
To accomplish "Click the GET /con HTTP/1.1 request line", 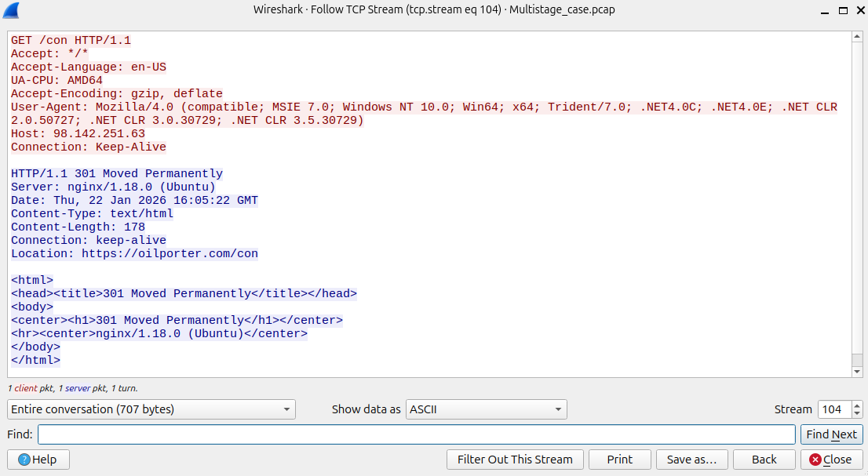I will pyautogui.click(x=71, y=40).
